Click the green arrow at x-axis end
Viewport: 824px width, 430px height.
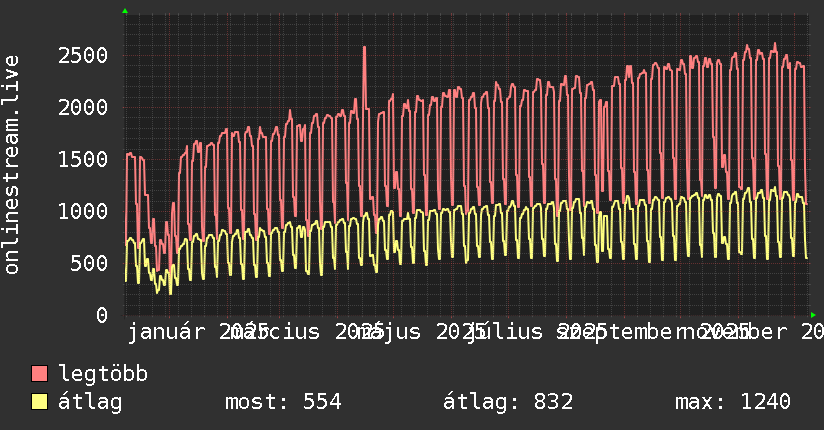813,315
